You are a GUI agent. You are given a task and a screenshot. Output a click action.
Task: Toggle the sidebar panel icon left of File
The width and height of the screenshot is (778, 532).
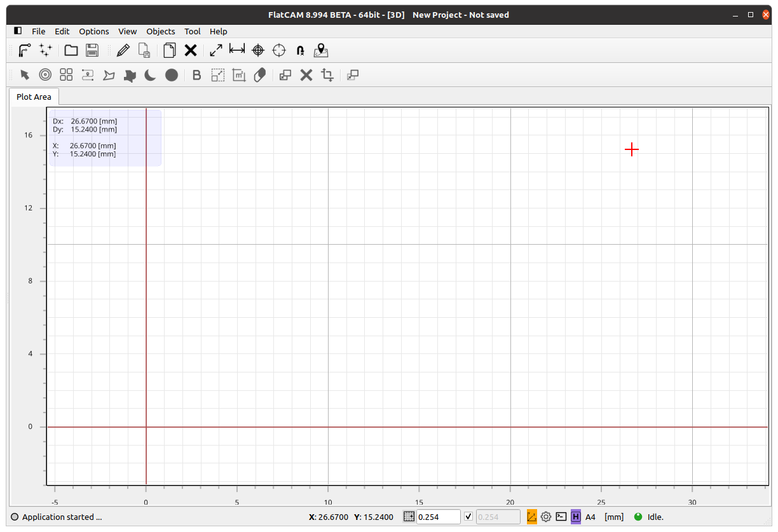click(x=18, y=31)
